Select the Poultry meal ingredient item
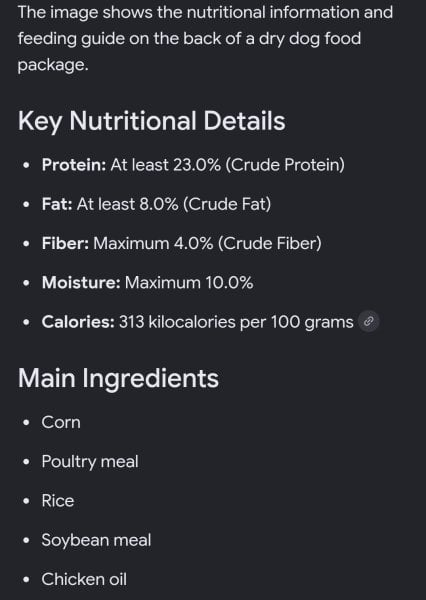This screenshot has width=426, height=600. coord(90,461)
